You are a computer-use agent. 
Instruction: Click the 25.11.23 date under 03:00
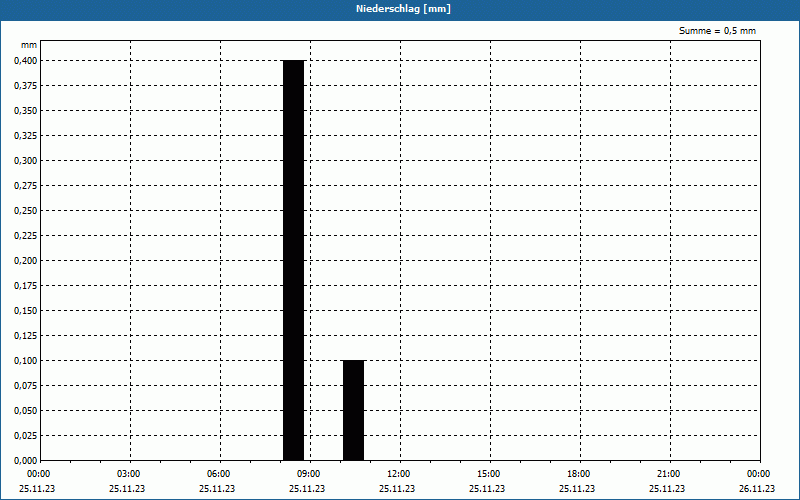127,489
